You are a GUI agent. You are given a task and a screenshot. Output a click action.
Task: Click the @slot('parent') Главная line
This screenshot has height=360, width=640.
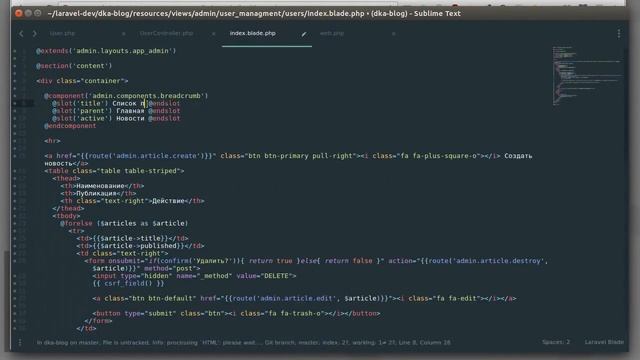pyautogui.click(x=116, y=111)
